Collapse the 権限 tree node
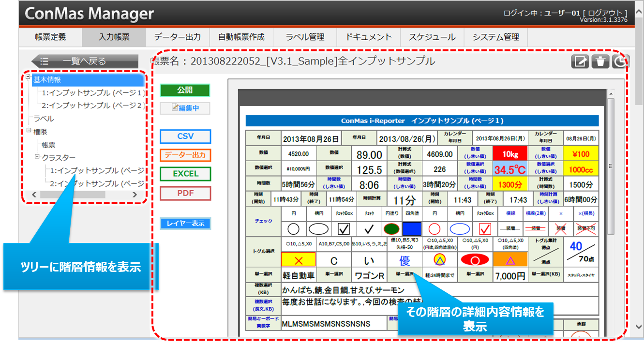644x346 pixels. pos(29,131)
